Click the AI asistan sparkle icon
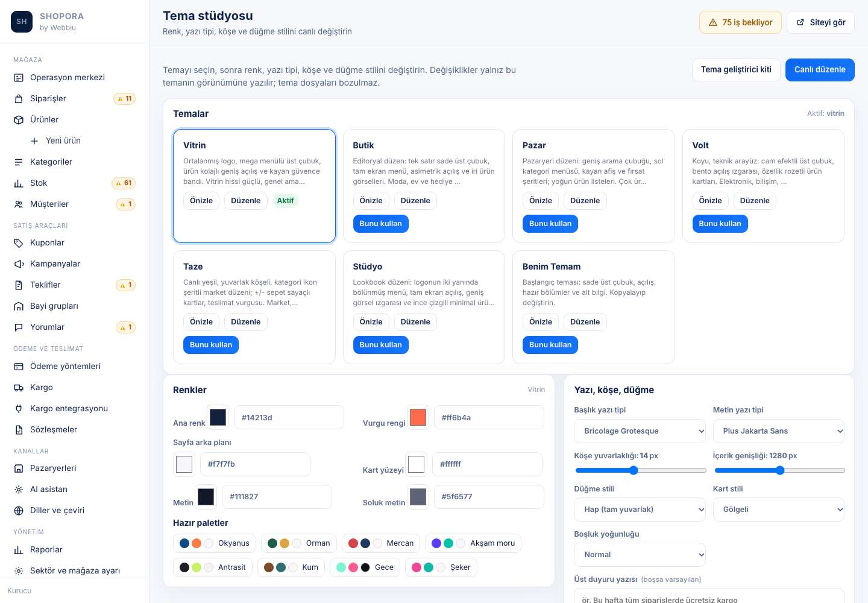This screenshot has height=603, width=868. coord(19,490)
